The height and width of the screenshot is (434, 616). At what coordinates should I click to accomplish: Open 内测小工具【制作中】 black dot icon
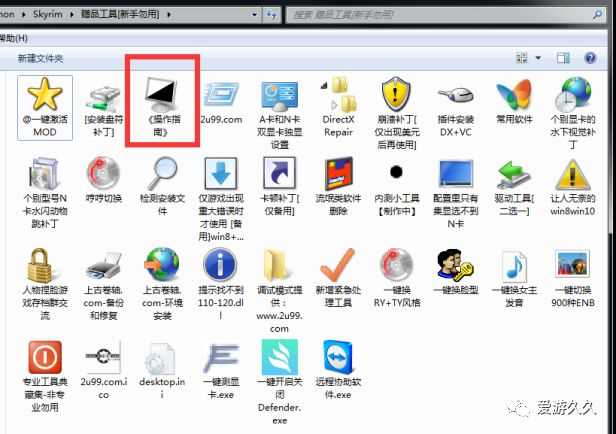tap(396, 172)
